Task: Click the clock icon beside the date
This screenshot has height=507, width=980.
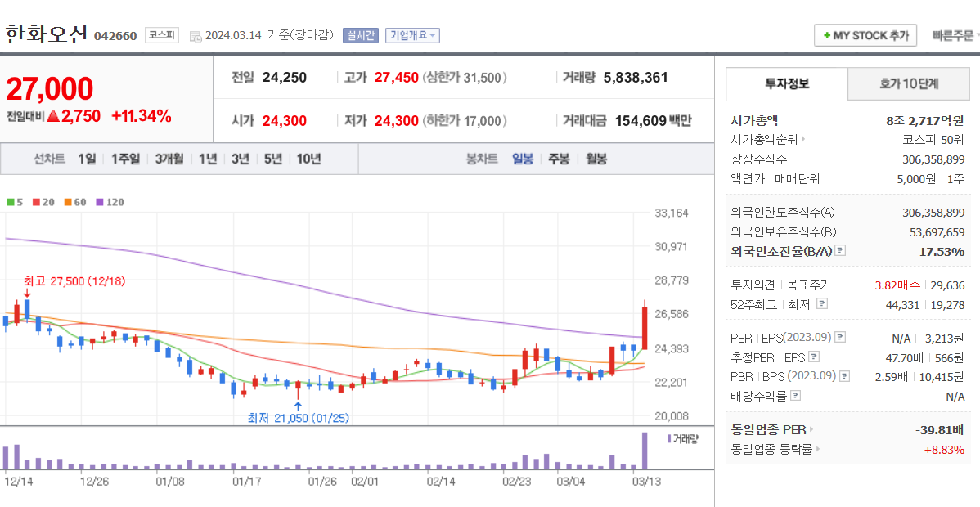Action: 195,36
